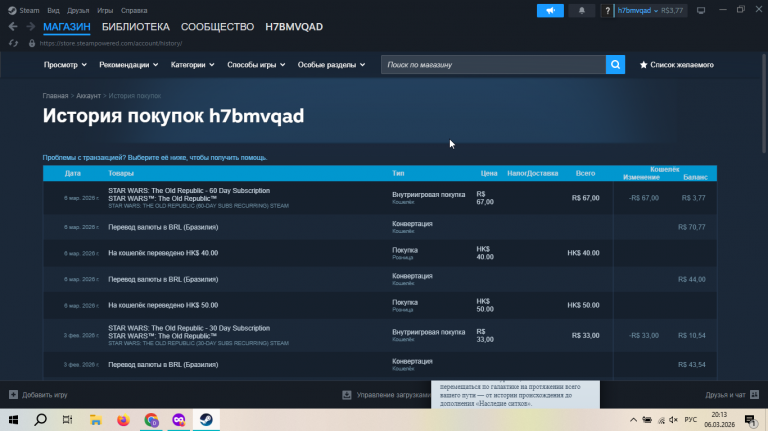Expand the Рекомендации dropdown
This screenshot has width=768, height=431.
(x=128, y=65)
